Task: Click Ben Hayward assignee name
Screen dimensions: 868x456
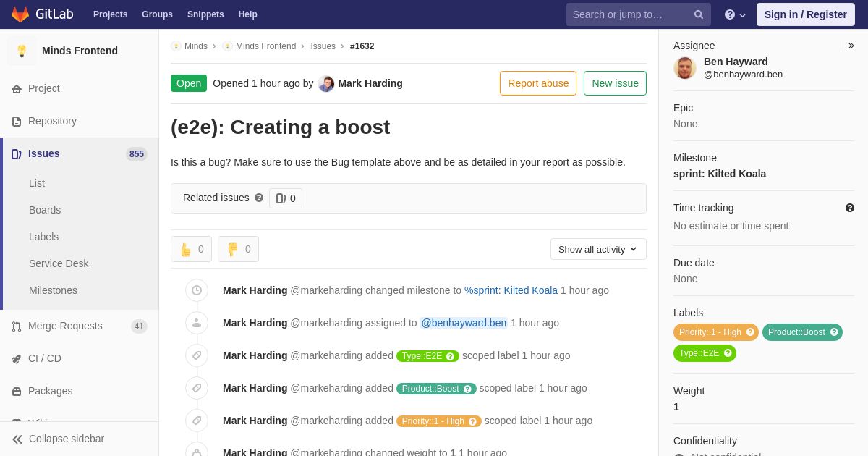Action: (736, 62)
